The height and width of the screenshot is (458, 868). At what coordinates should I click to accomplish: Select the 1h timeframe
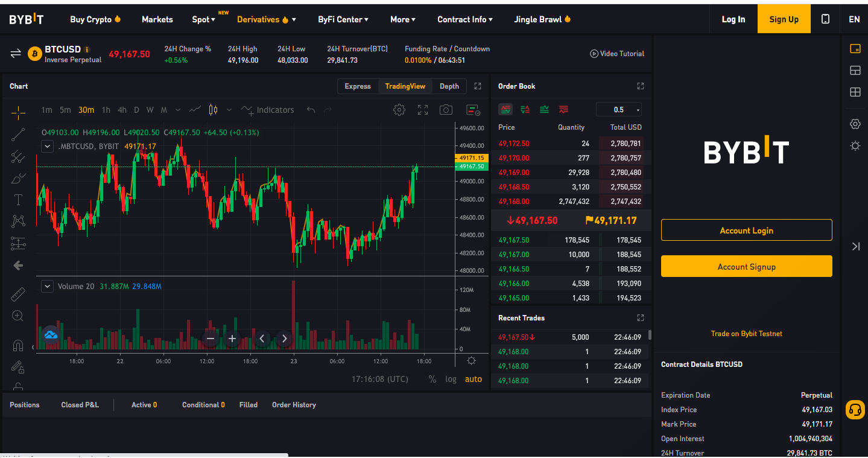[106, 110]
